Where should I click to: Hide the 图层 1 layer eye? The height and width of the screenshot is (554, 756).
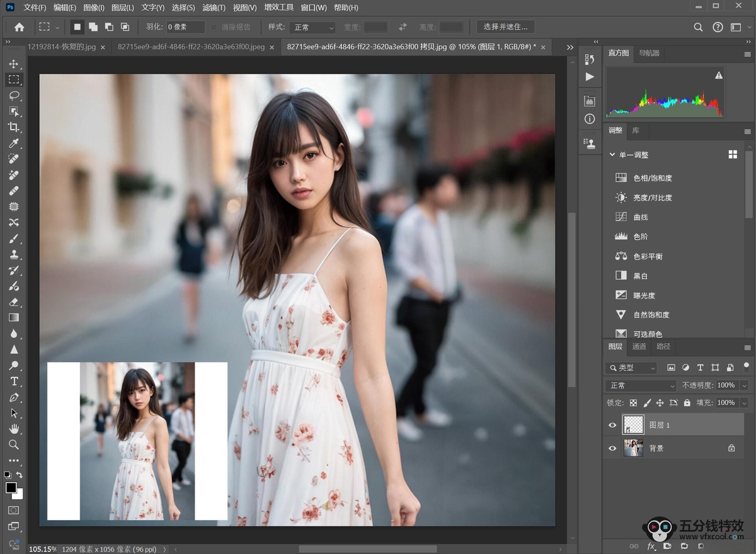(x=612, y=425)
